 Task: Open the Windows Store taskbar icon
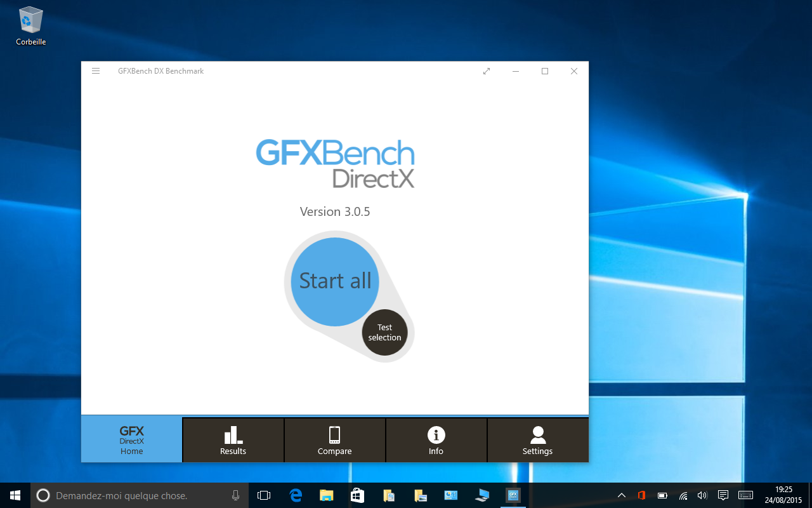point(358,495)
